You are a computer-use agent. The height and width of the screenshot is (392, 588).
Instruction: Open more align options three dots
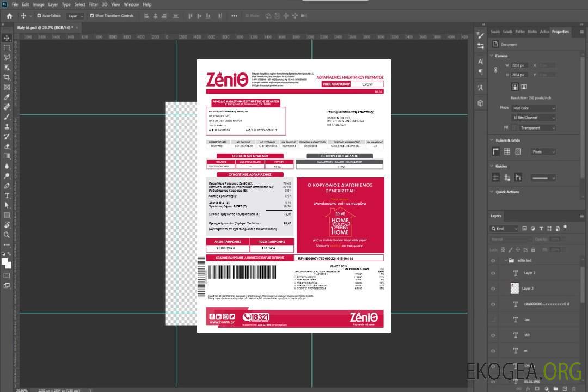[234, 16]
